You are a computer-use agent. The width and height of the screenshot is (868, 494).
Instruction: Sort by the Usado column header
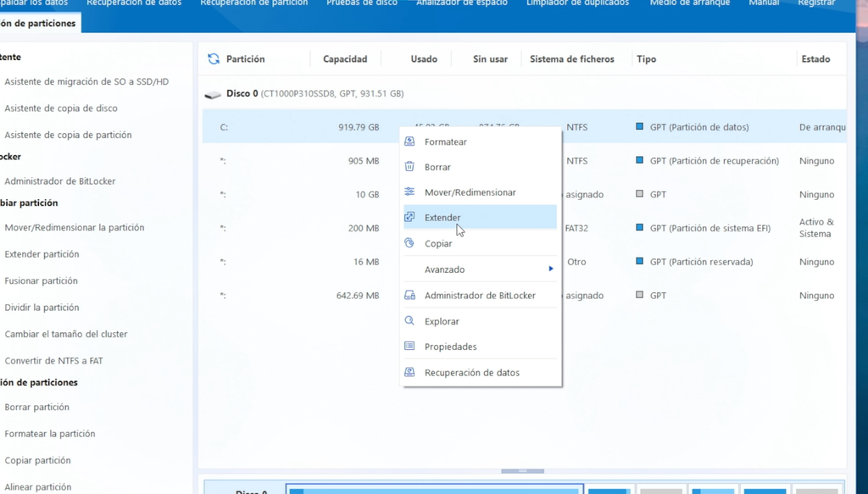[424, 58]
